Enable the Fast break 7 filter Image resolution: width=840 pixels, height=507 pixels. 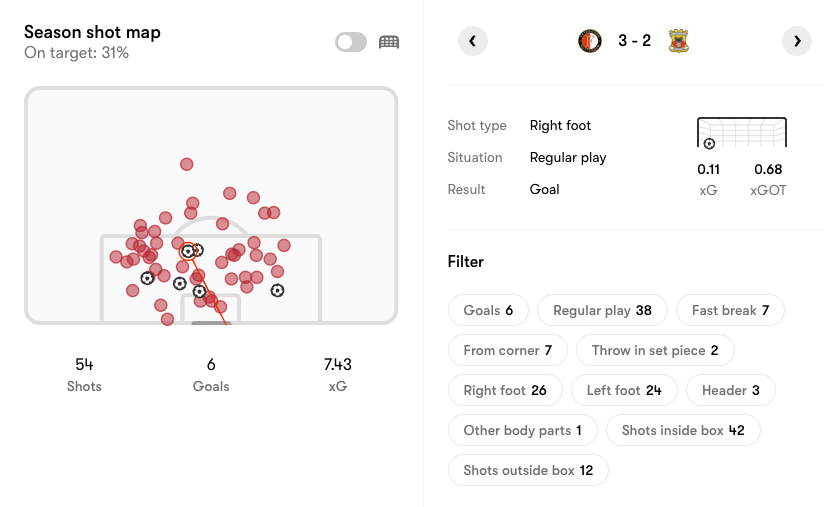pyautogui.click(x=730, y=310)
